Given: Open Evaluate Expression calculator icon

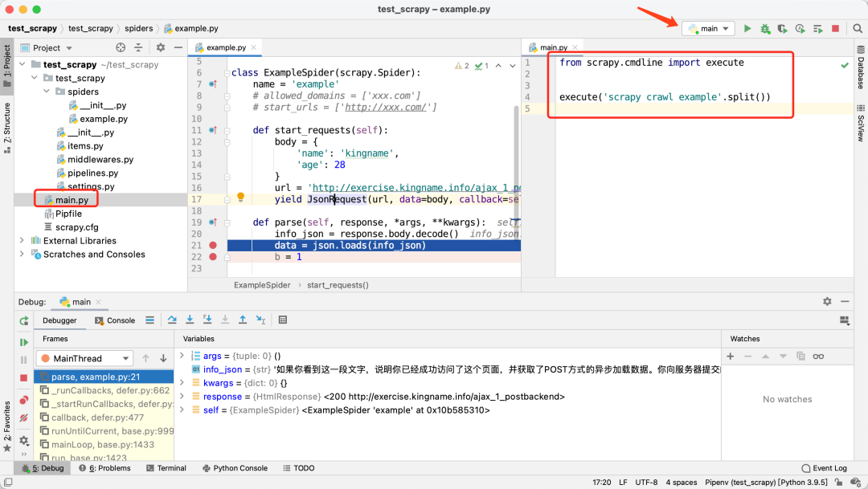Looking at the screenshot, I should click(283, 320).
